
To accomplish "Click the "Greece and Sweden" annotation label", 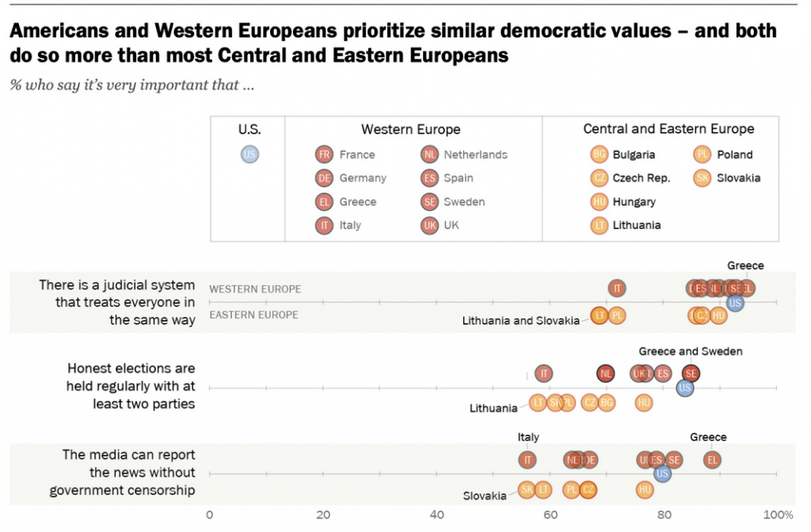I will (x=691, y=351).
